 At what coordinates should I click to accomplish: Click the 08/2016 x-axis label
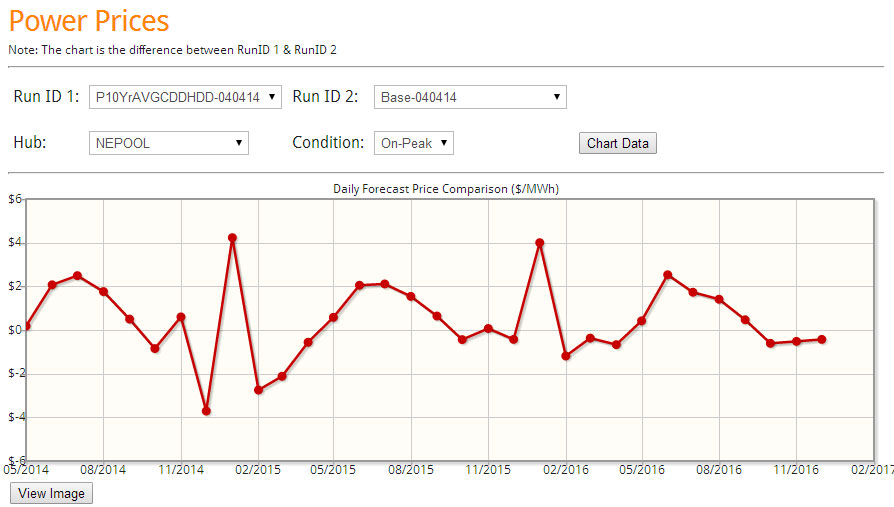click(719, 470)
